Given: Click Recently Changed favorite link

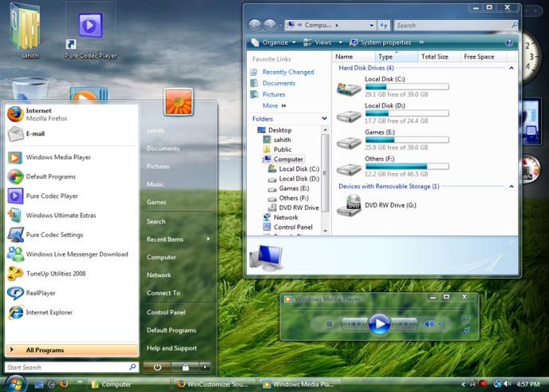Looking at the screenshot, I should pos(282,72).
